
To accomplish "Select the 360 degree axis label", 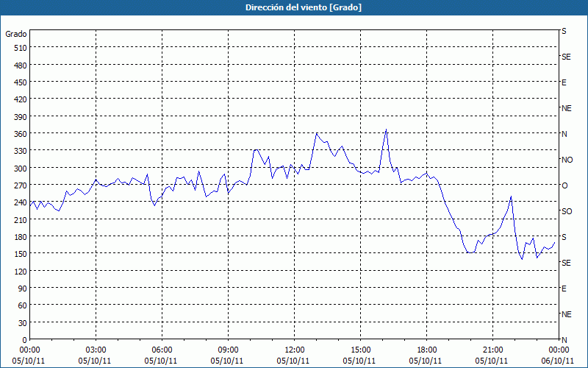I will coord(21,134).
